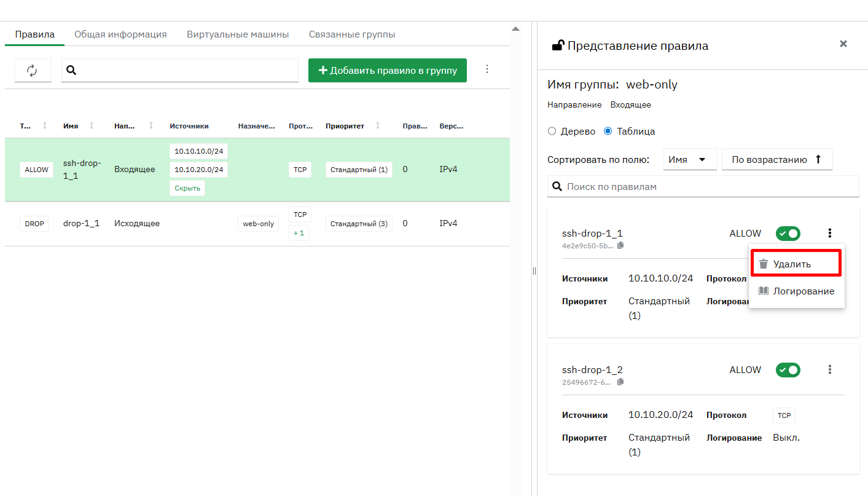Viewport: 868px width, 496px height.
Task: Click the refresh rules icon button
Action: pyautogui.click(x=33, y=71)
